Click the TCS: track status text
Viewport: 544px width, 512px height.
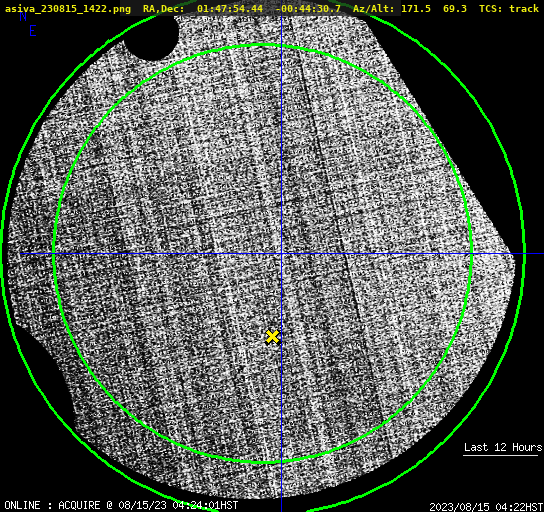pos(509,9)
